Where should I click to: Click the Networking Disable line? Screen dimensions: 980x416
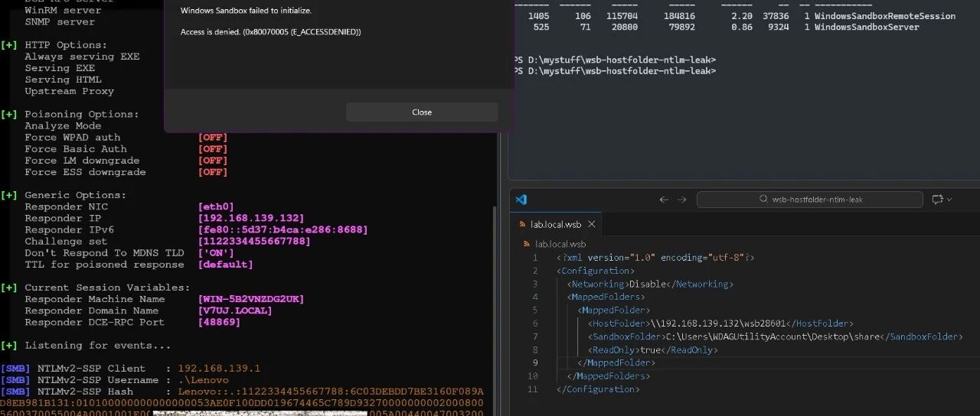pos(650,284)
